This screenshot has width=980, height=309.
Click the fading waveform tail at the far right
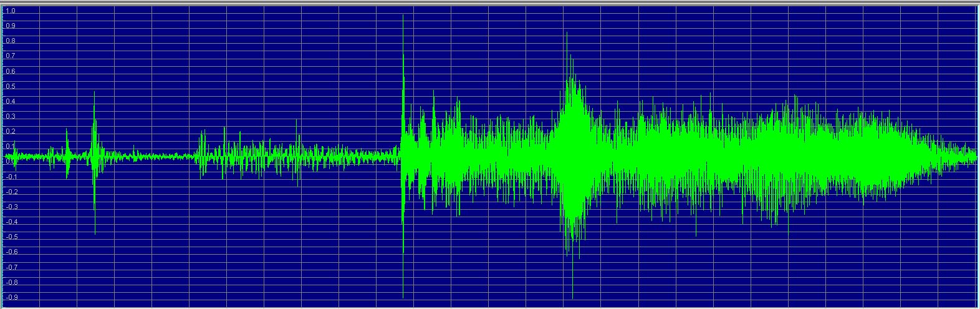(960, 156)
